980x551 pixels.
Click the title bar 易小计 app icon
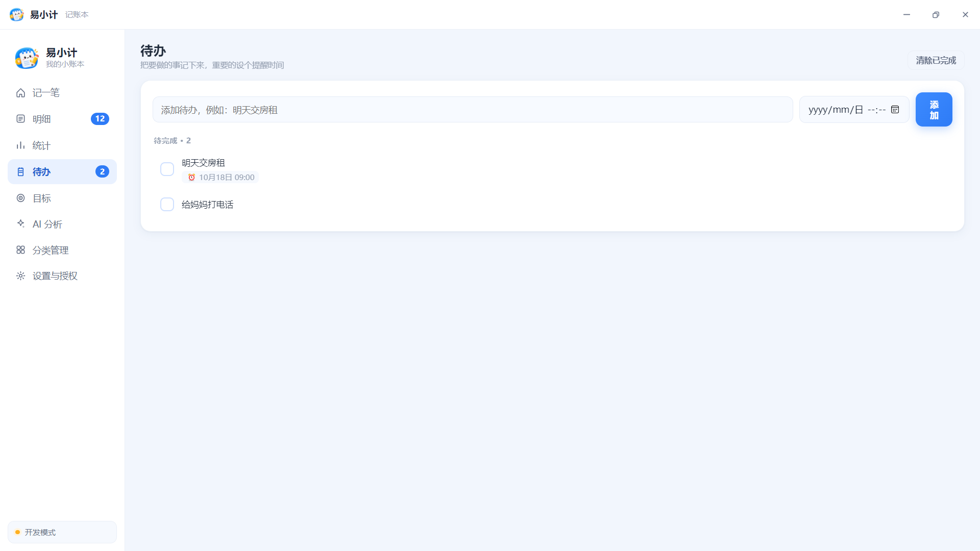17,15
